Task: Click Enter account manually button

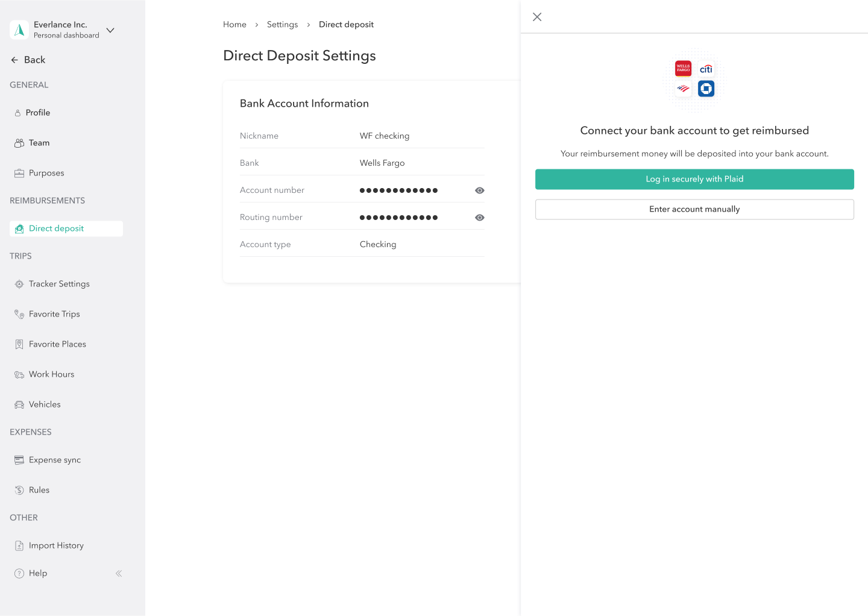Action: point(694,209)
